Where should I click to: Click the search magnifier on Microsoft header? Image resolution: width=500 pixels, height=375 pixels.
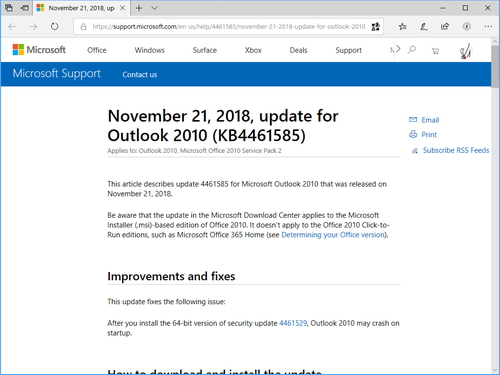coord(412,50)
